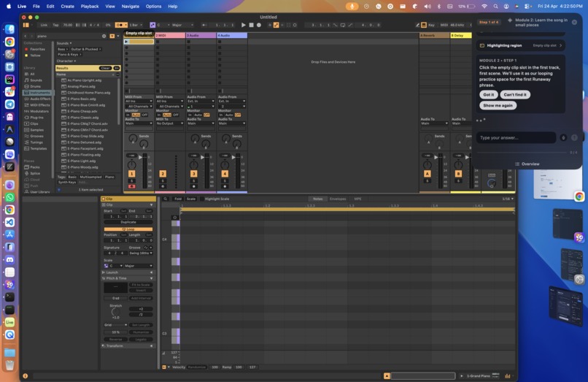Screen dimensions: 588x382
Task: Solo track 1 with S button
Action: [x=131, y=181]
